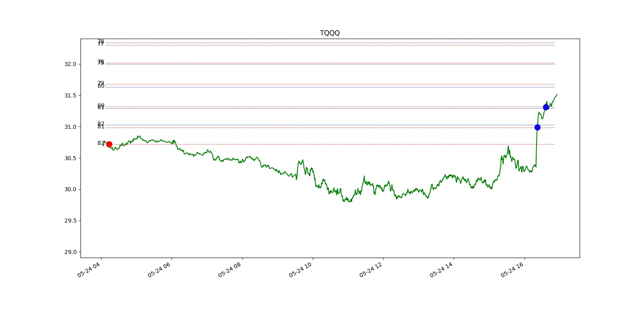The image size is (644, 322).
Task: Click the 05-24 16 x-axis label
Action: pyautogui.click(x=512, y=269)
